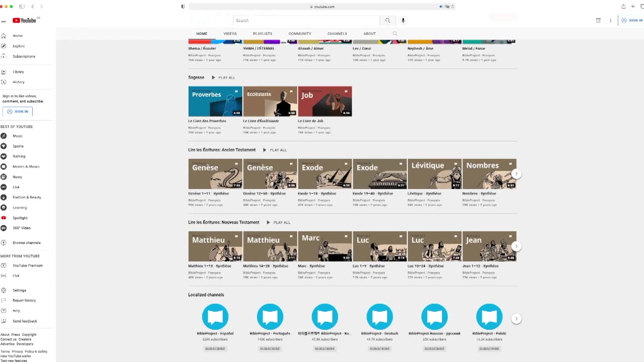This screenshot has width=644, height=362.
Task: Open BibleProject Russian channel avatar
Action: (x=434, y=317)
